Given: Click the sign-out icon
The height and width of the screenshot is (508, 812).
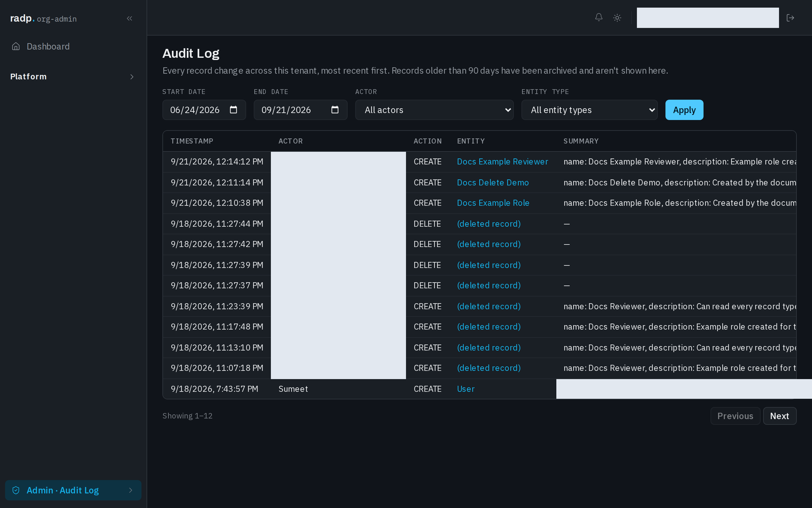Looking at the screenshot, I should pos(790,18).
